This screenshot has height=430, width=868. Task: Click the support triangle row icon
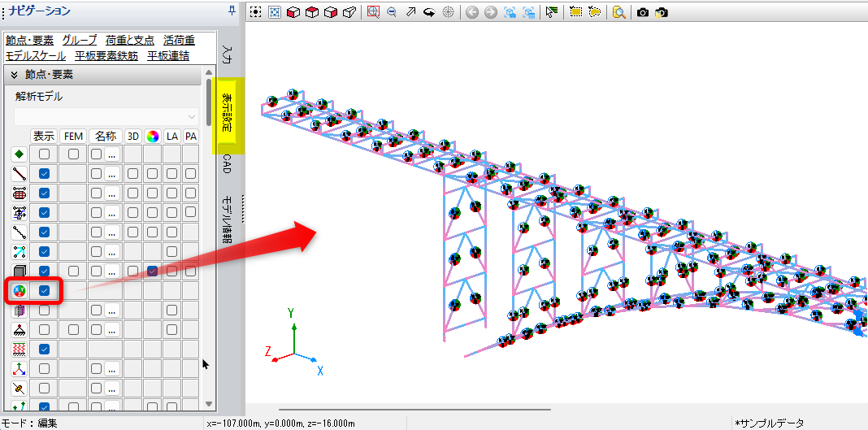coord(20,330)
